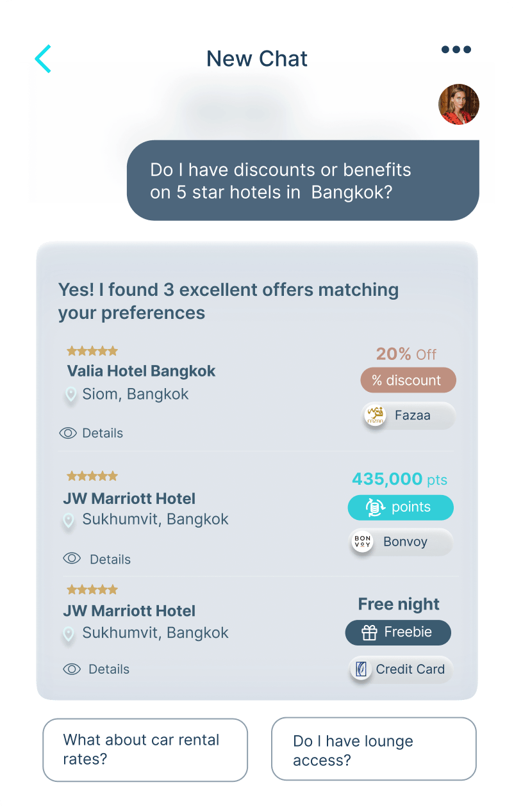Click the credit card logo icon
The width and height of the screenshot is (514, 812).
[361, 669]
